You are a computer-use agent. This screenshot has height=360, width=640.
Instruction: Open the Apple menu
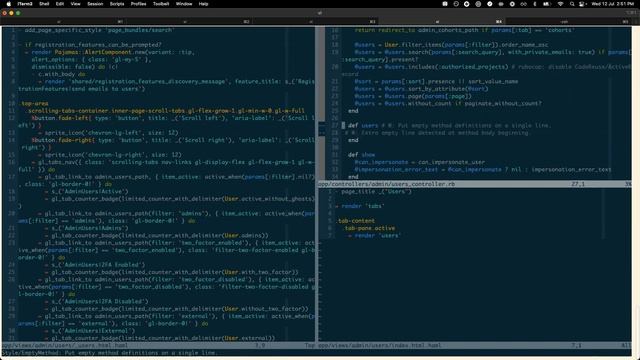coord(9,4)
